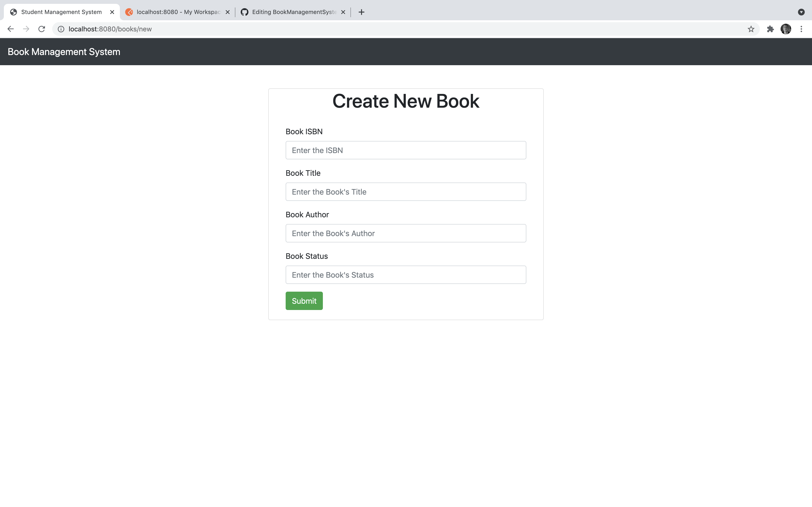This screenshot has width=812, height=507.
Task: Click the browser back navigation arrow
Action: pyautogui.click(x=10, y=29)
